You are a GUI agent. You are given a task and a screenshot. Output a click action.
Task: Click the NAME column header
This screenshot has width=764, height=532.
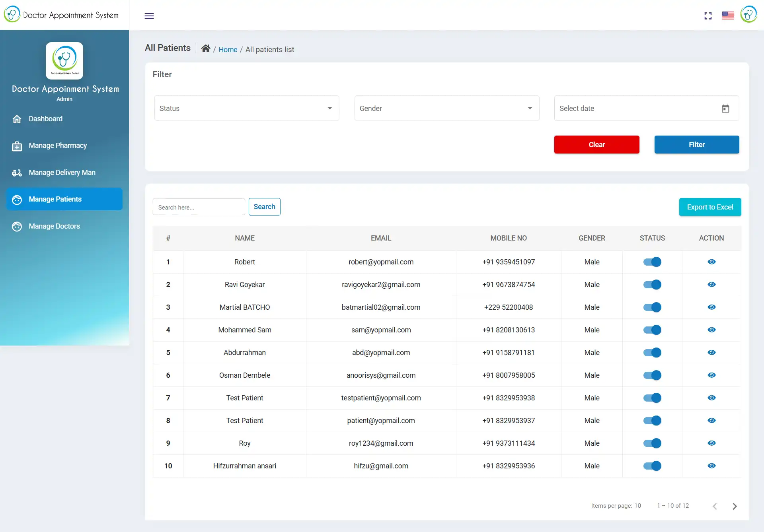(245, 238)
